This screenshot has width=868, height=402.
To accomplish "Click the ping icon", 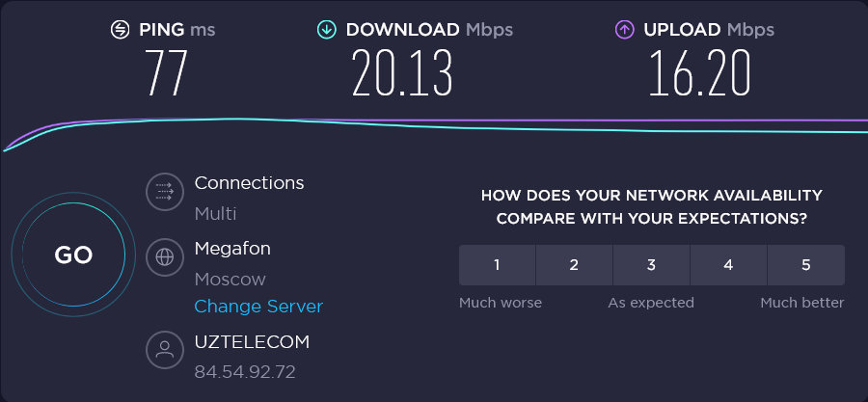I will pos(120,30).
